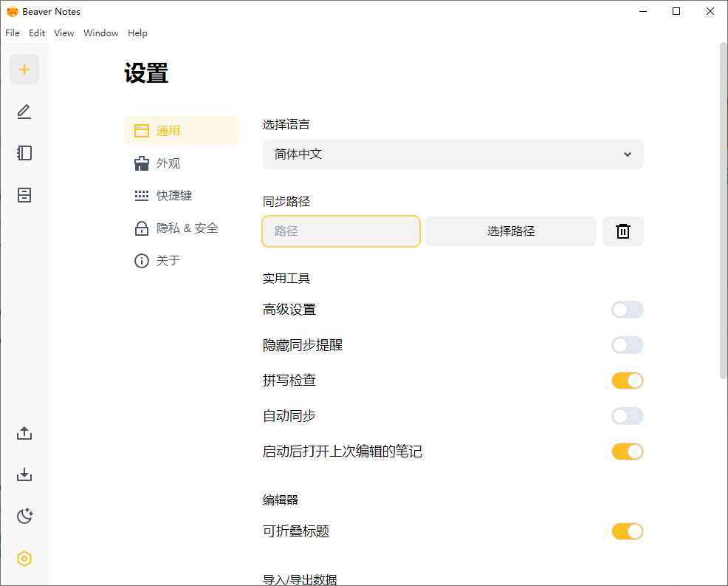Open the Help menu
The width and height of the screenshot is (728, 586).
pyautogui.click(x=137, y=33)
